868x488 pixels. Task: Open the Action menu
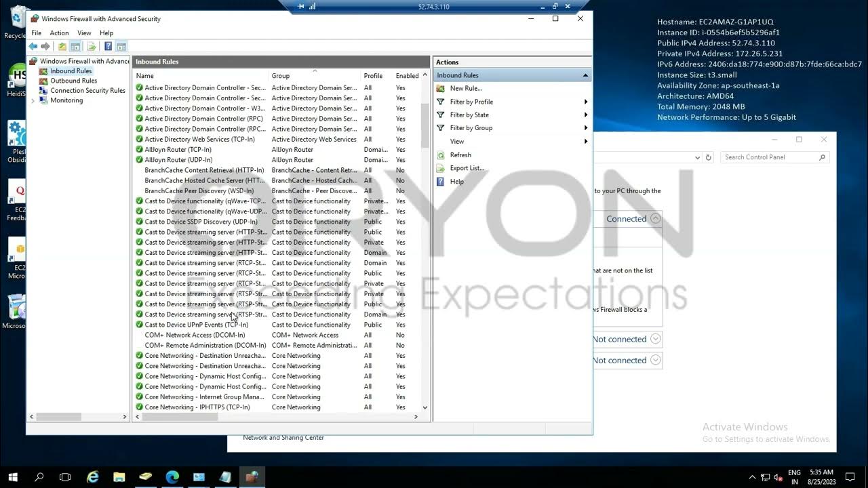(59, 33)
